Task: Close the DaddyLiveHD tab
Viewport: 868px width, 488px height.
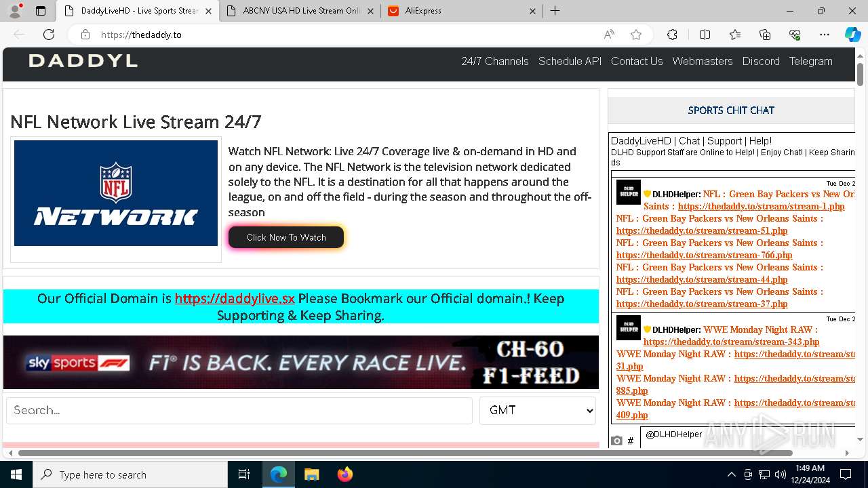Action: coord(208,11)
